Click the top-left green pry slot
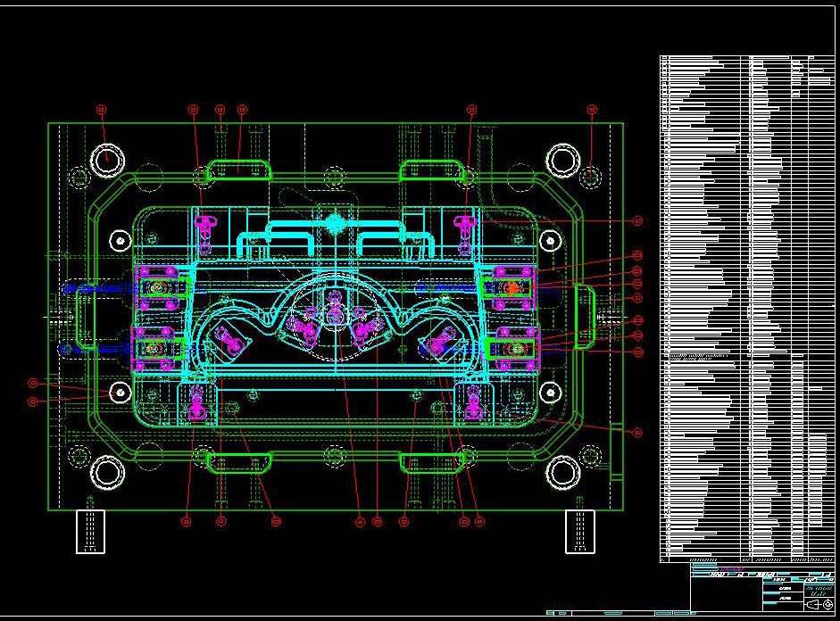The width and height of the screenshot is (840, 621). pos(238,170)
